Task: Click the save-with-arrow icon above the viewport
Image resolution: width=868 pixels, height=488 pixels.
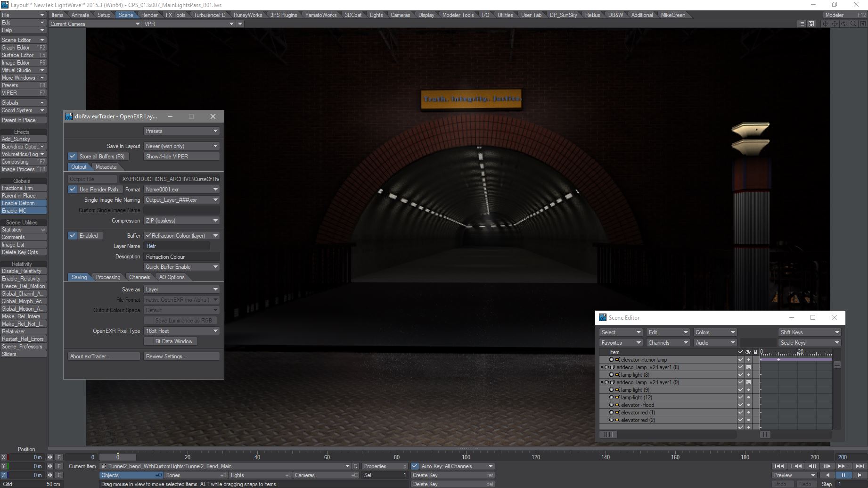Action: point(811,24)
